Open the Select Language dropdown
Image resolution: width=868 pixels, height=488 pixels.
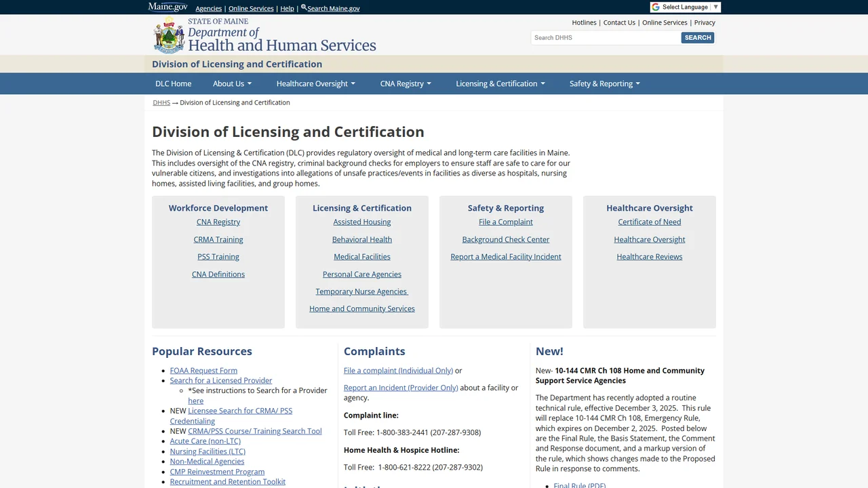[x=685, y=7]
